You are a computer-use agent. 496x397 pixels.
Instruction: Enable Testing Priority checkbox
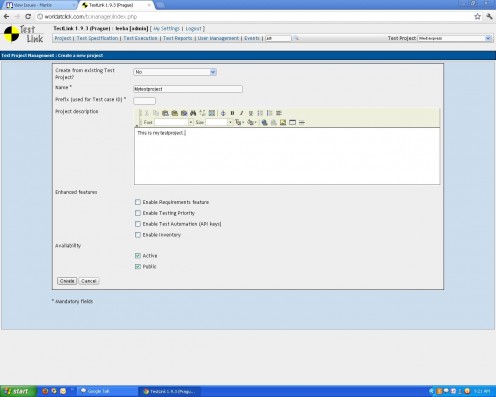click(x=138, y=213)
